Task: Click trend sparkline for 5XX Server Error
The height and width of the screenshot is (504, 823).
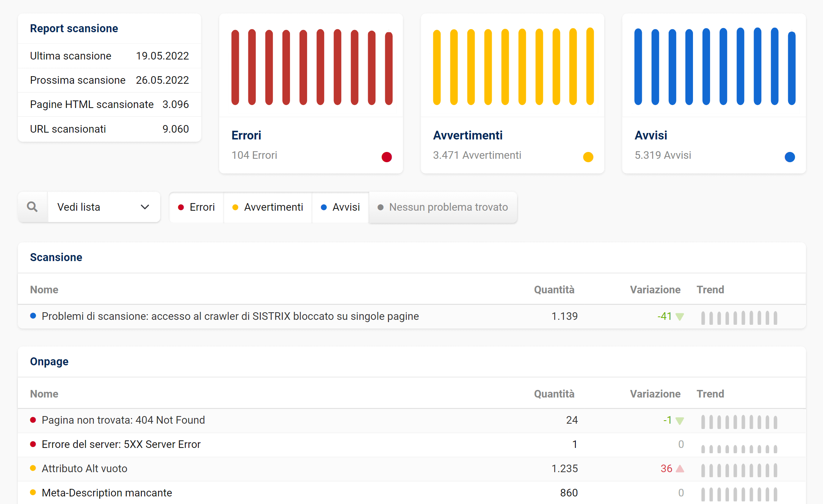Action: [x=739, y=449]
